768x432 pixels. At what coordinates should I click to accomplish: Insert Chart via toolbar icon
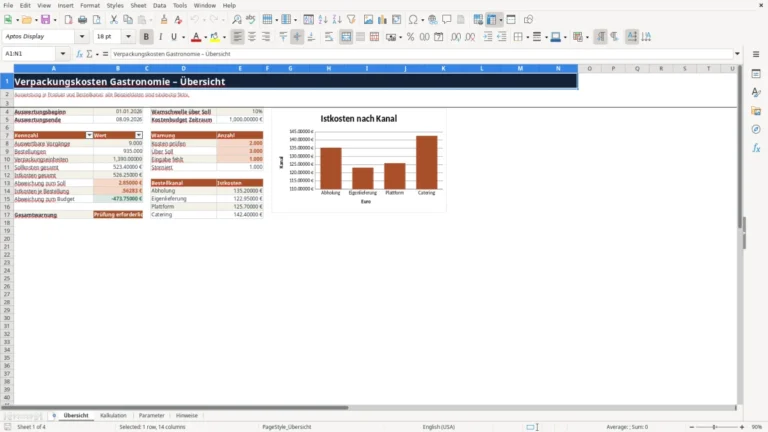tap(383, 20)
